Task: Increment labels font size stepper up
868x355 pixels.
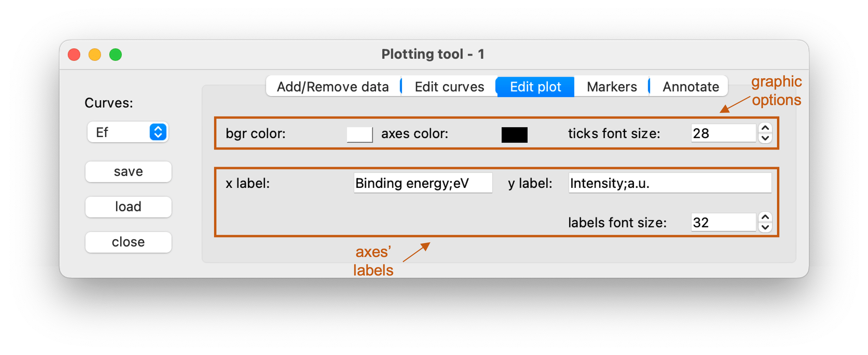Action: 765,217
